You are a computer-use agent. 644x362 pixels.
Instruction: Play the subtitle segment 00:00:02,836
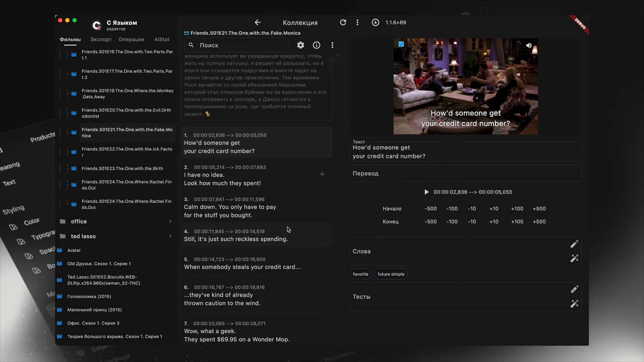point(426,192)
